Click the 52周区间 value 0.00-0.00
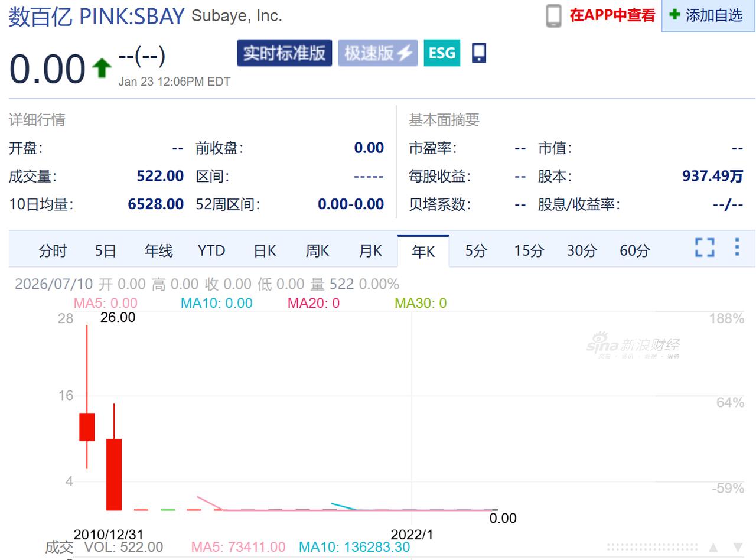The height and width of the screenshot is (560, 756). (351, 204)
